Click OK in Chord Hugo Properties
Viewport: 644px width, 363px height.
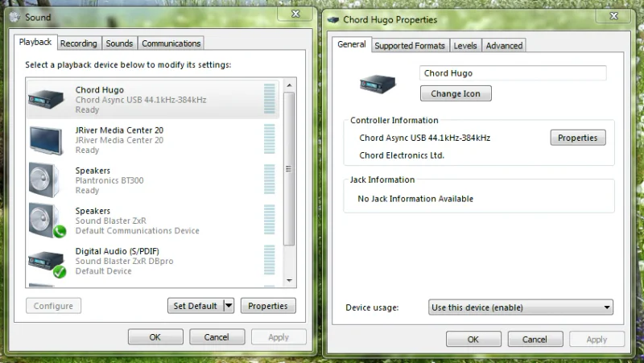pos(473,339)
